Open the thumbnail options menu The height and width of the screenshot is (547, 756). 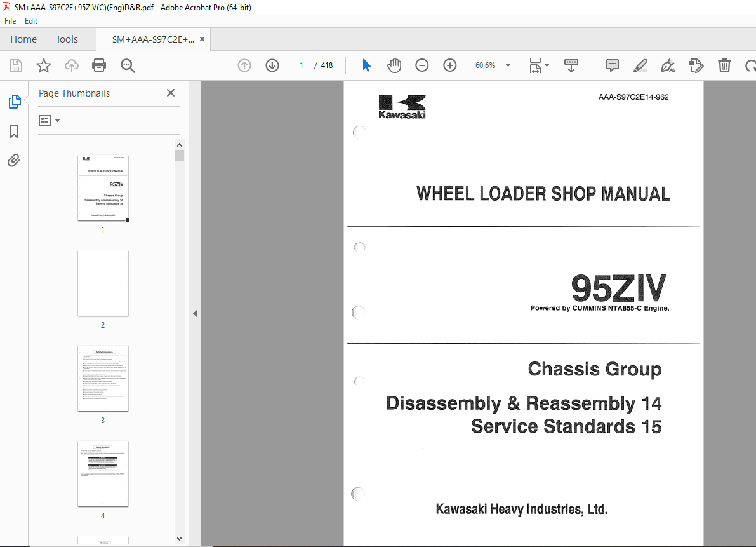point(49,120)
